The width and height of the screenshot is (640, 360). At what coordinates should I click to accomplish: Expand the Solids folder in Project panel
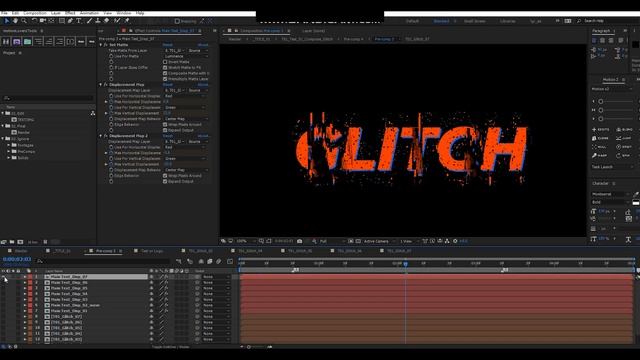9,158
